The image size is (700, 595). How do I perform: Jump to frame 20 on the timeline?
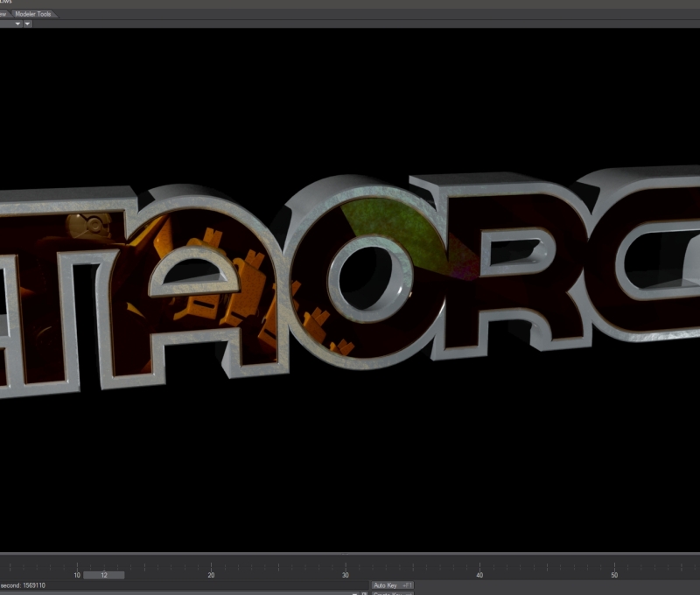coord(211,575)
